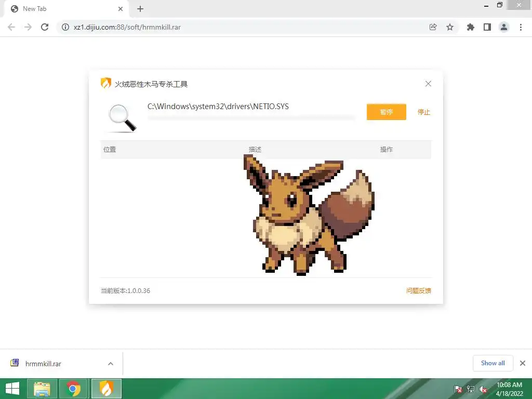This screenshot has width=532, height=399.
Task: Click the description column header
Action: click(255, 149)
